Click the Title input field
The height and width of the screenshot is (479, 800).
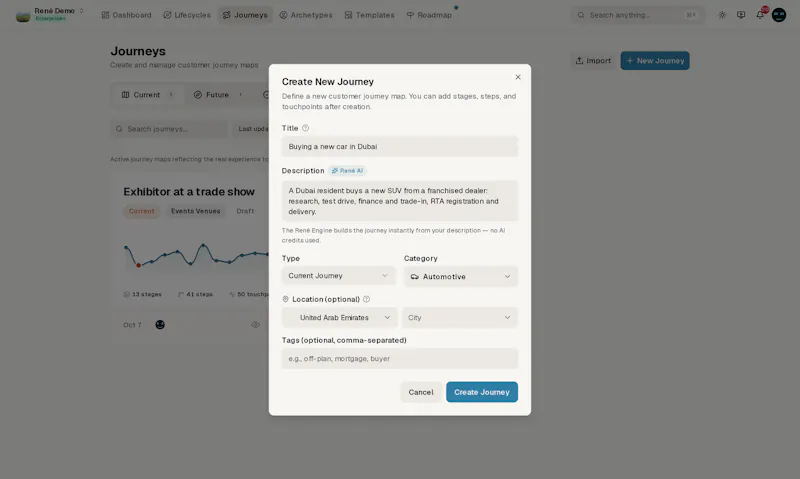[x=399, y=147]
